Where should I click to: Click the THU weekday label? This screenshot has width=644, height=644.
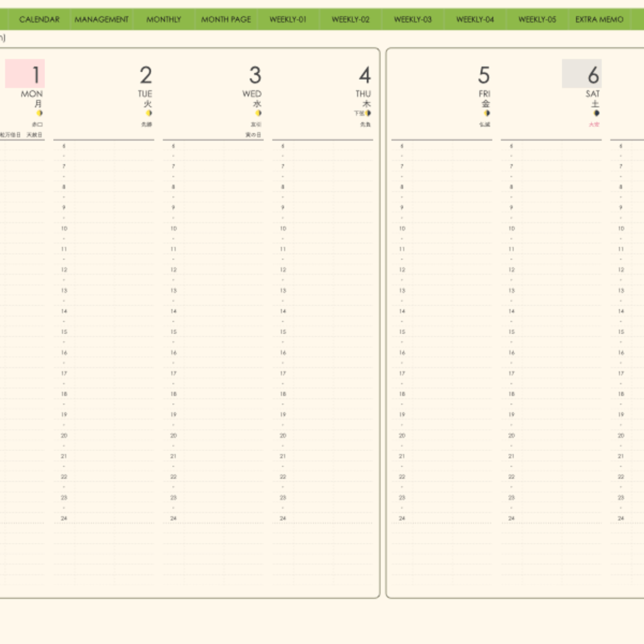tap(363, 94)
